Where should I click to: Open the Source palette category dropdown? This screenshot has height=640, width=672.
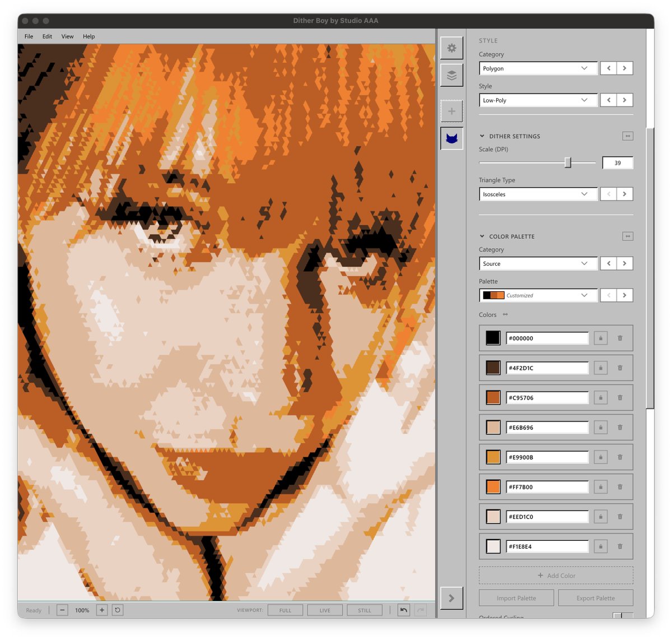[538, 263]
